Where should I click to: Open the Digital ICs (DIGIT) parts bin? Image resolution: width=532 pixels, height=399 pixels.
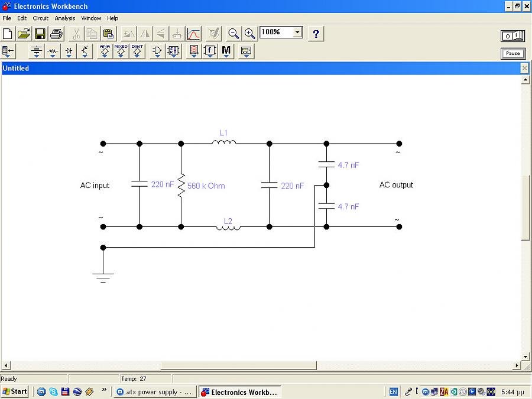coord(137,51)
